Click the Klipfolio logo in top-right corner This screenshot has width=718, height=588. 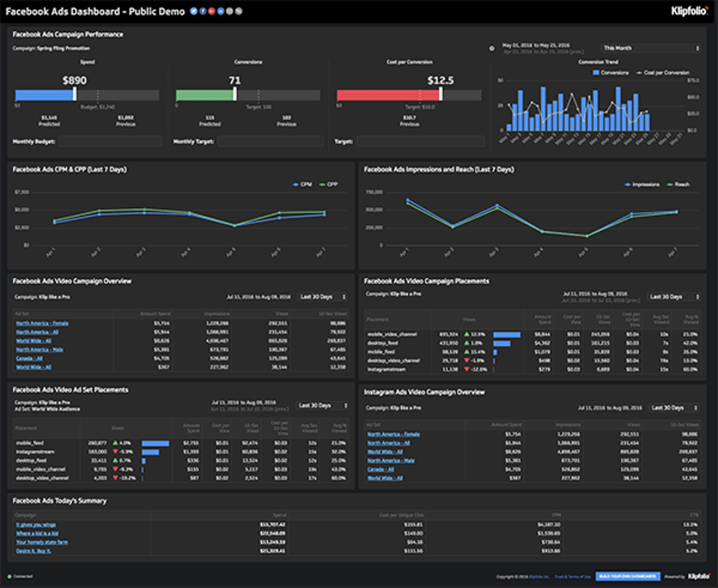coord(689,11)
